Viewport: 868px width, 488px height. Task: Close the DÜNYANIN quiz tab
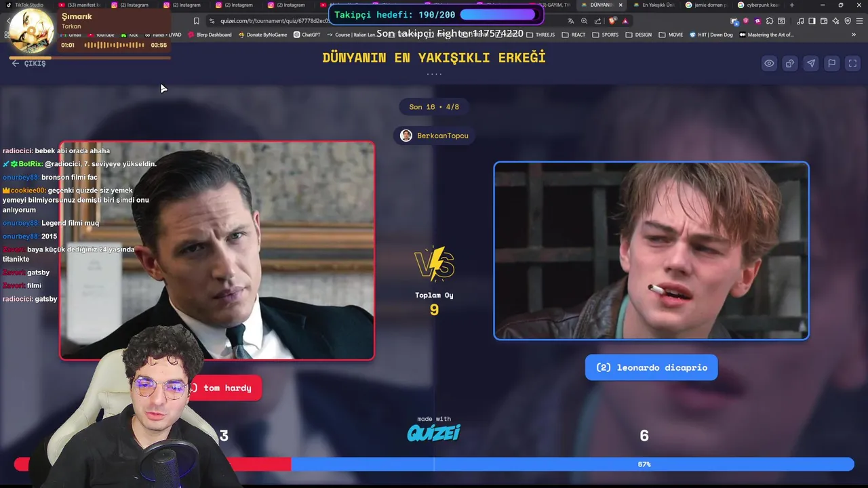pos(620,5)
